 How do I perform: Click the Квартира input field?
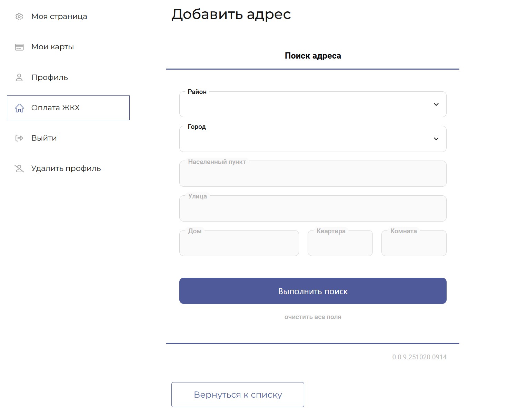click(x=340, y=244)
